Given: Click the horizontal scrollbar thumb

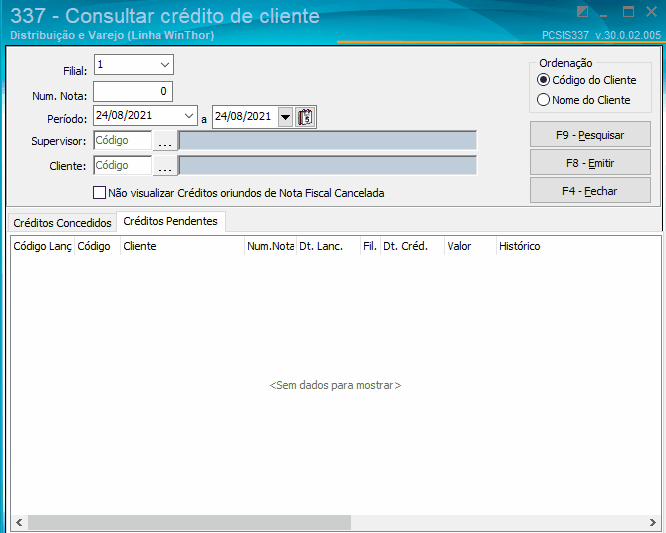Looking at the screenshot, I should (x=189, y=522).
